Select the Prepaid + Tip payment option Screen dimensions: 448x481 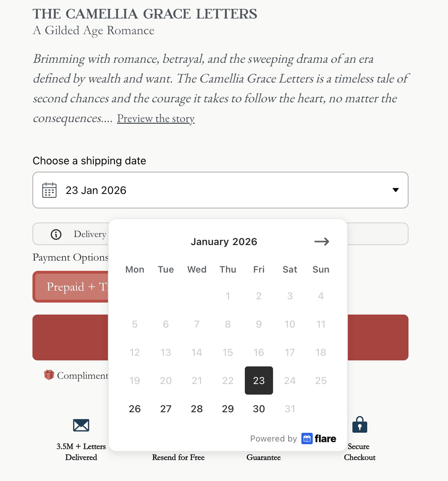tap(71, 287)
